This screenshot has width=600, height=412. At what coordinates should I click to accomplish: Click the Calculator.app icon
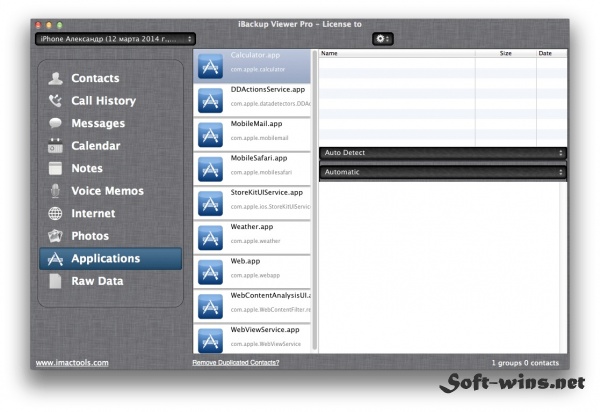pos(210,67)
